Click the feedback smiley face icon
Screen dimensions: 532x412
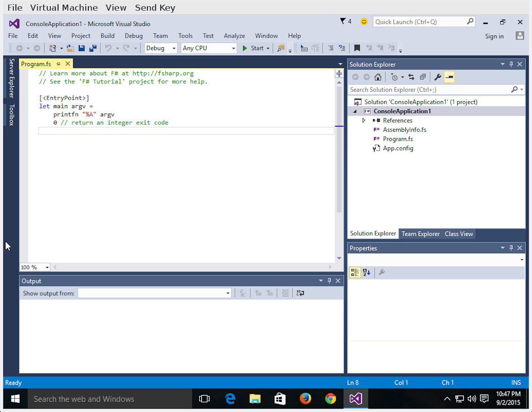pos(364,21)
